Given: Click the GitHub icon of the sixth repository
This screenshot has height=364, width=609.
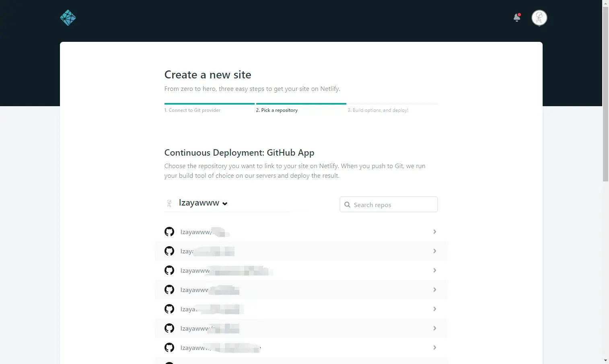Looking at the screenshot, I should (x=169, y=328).
